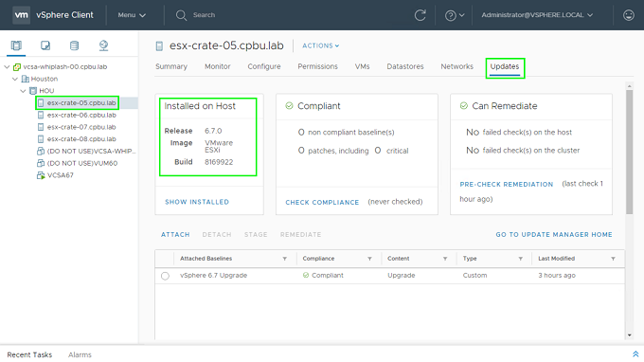Click the refresh icon in top bar

click(420, 15)
